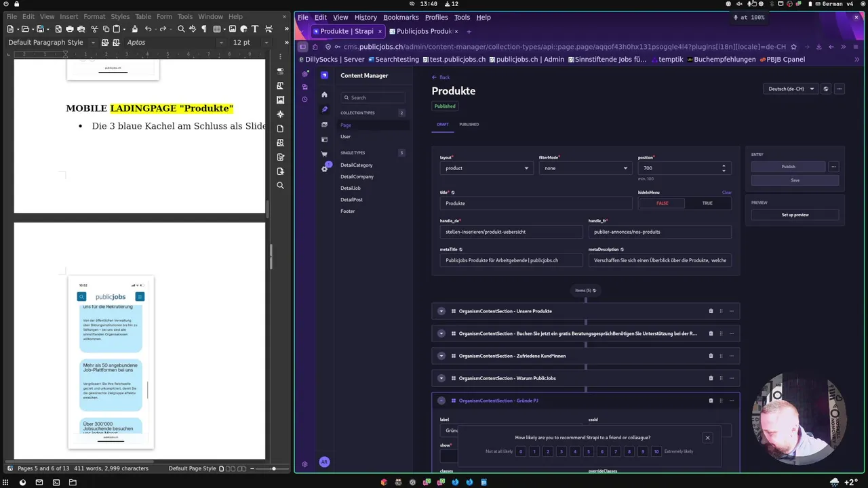Switch to 'Publicjobs Produk' browser tab
The height and width of the screenshot is (488, 868).
(424, 31)
